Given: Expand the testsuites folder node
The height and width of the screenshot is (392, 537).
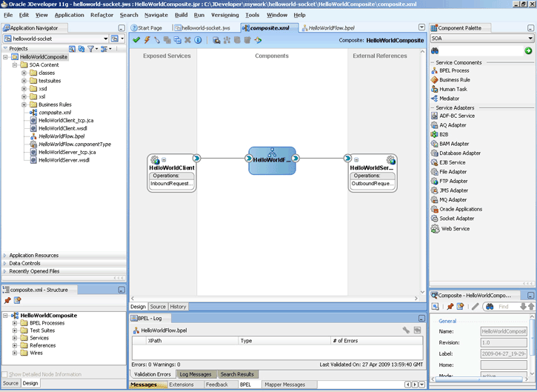Looking at the screenshot, I should point(24,81).
